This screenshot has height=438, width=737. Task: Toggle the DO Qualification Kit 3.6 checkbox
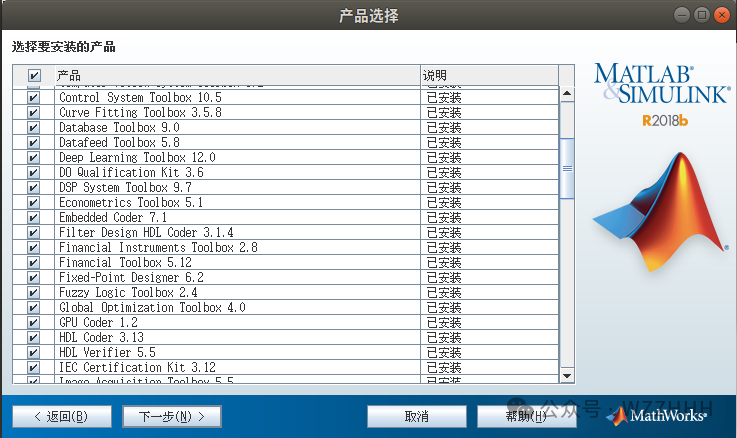33,172
